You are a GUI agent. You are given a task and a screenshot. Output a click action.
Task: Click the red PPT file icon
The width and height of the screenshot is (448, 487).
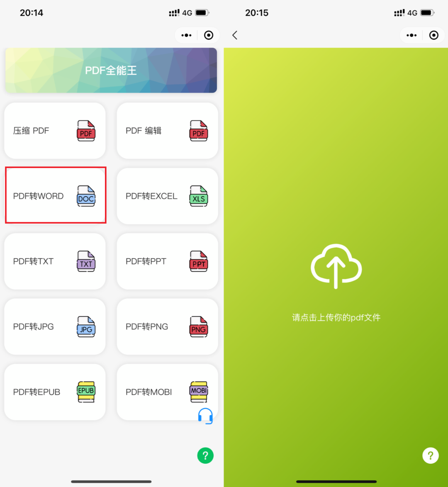(199, 261)
